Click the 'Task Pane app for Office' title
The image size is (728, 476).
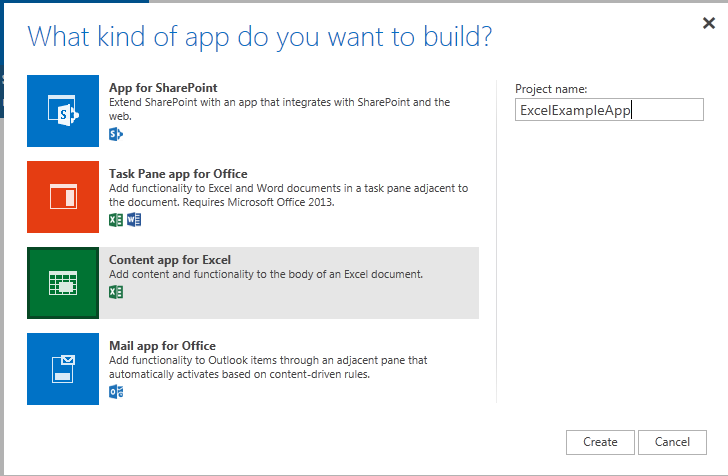coord(178,174)
